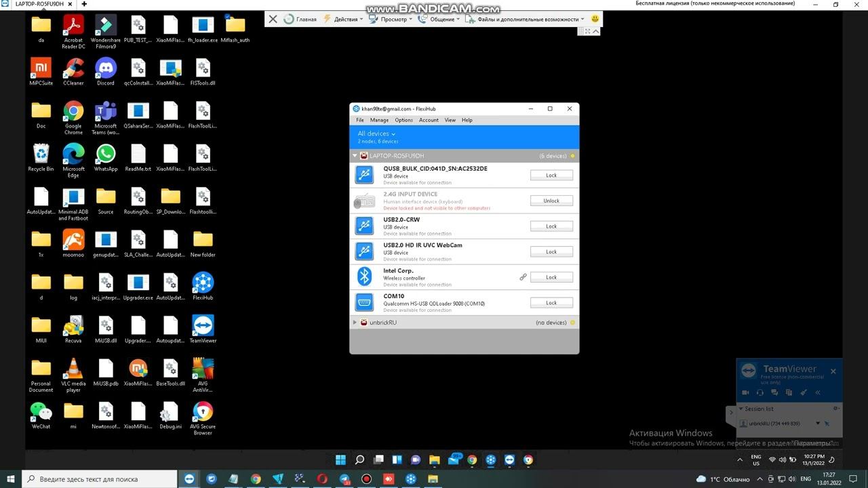Open the MiPCSuite desktop icon

pyautogui.click(x=41, y=71)
